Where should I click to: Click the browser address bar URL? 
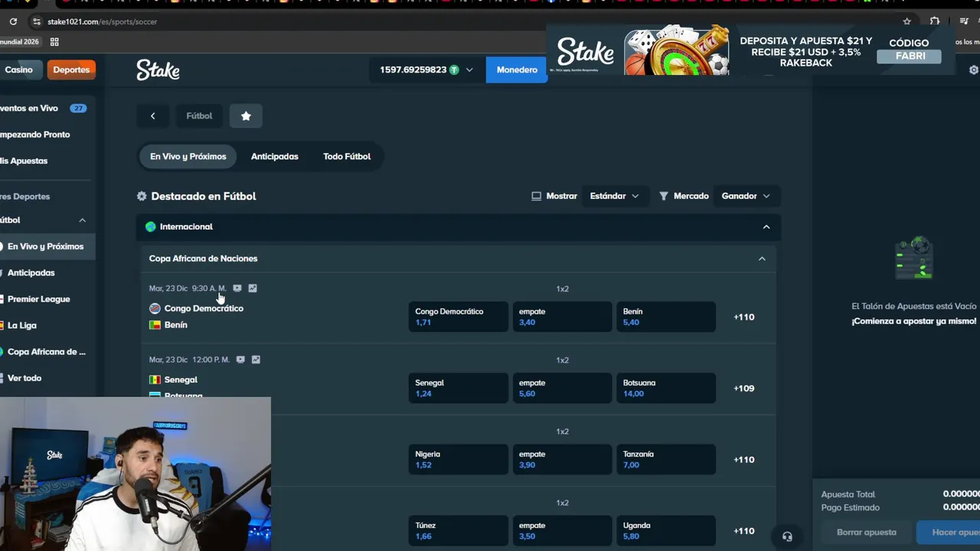pyautogui.click(x=103, y=21)
